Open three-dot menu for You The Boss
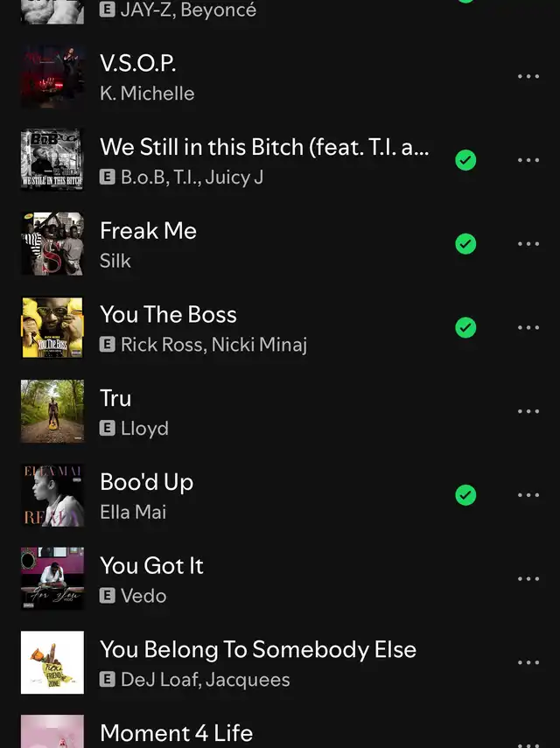 [528, 327]
